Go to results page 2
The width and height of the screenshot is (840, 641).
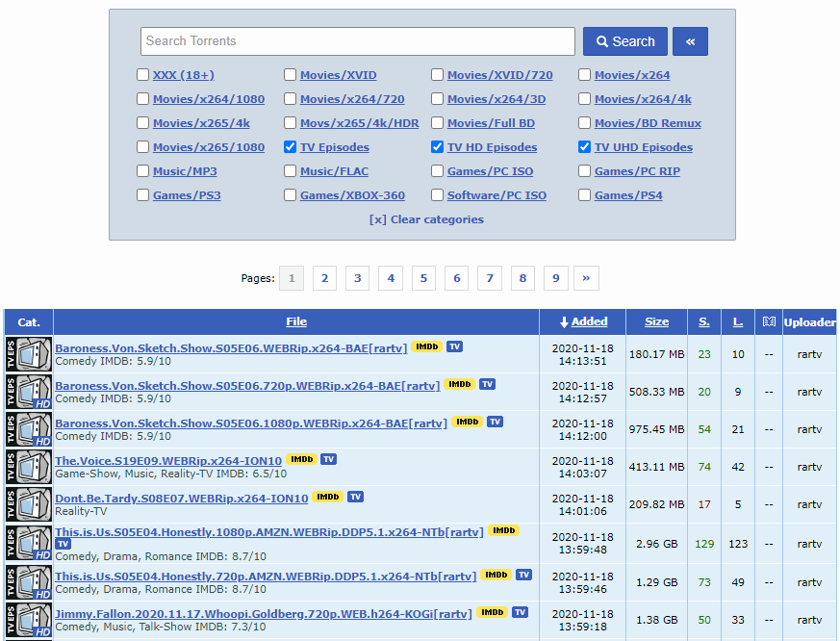(x=324, y=278)
